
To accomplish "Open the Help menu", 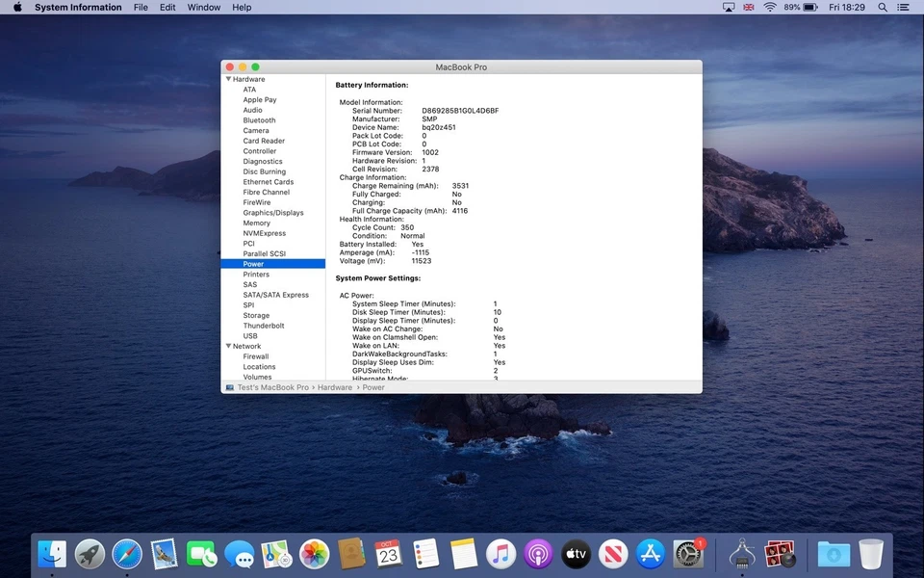I will pyautogui.click(x=242, y=7).
